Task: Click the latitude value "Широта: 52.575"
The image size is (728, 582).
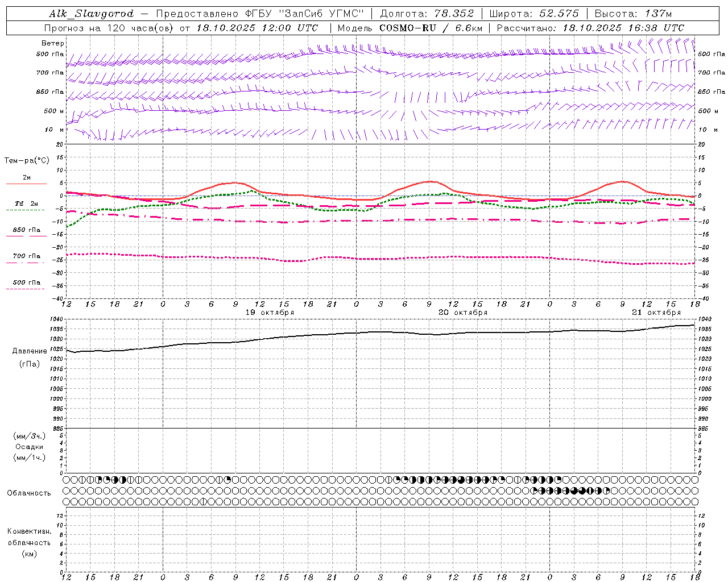Action: (x=534, y=14)
